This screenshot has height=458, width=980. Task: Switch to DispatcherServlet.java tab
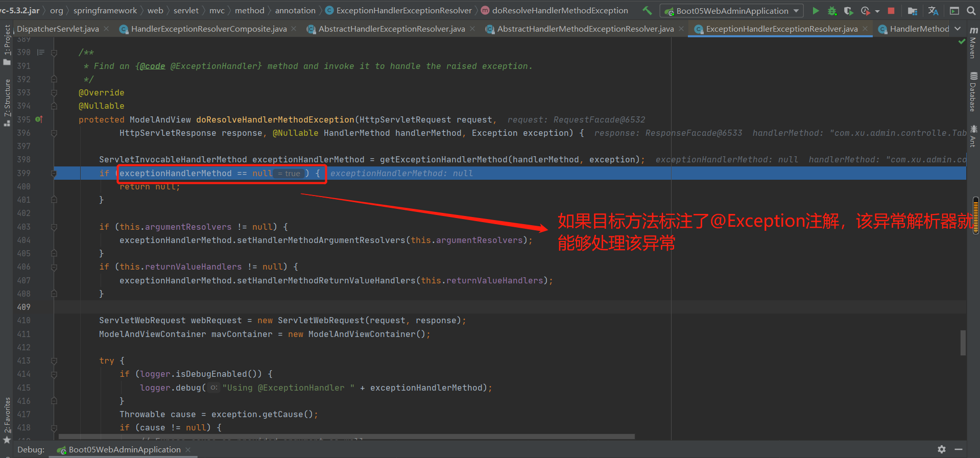click(58, 29)
